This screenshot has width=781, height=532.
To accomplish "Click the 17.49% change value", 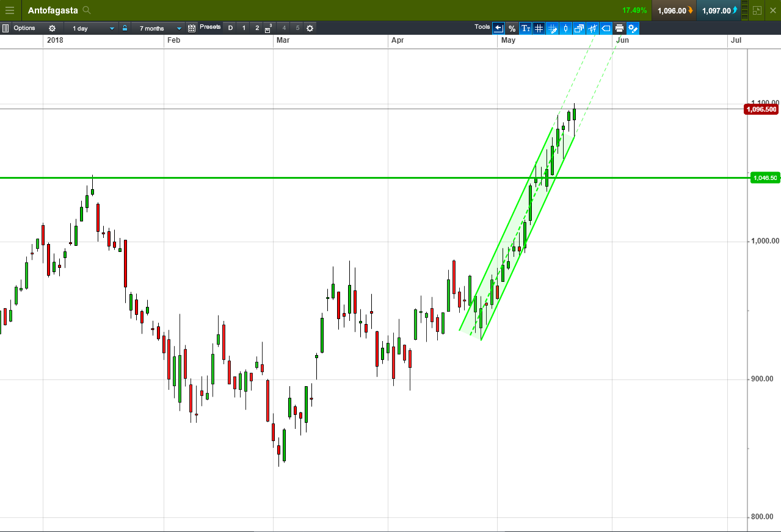I will pyautogui.click(x=634, y=10).
